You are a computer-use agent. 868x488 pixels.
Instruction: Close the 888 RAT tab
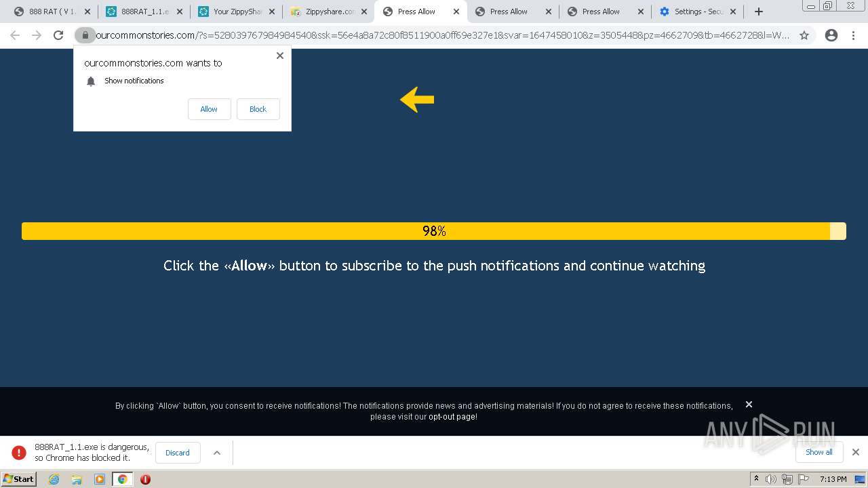click(x=87, y=12)
